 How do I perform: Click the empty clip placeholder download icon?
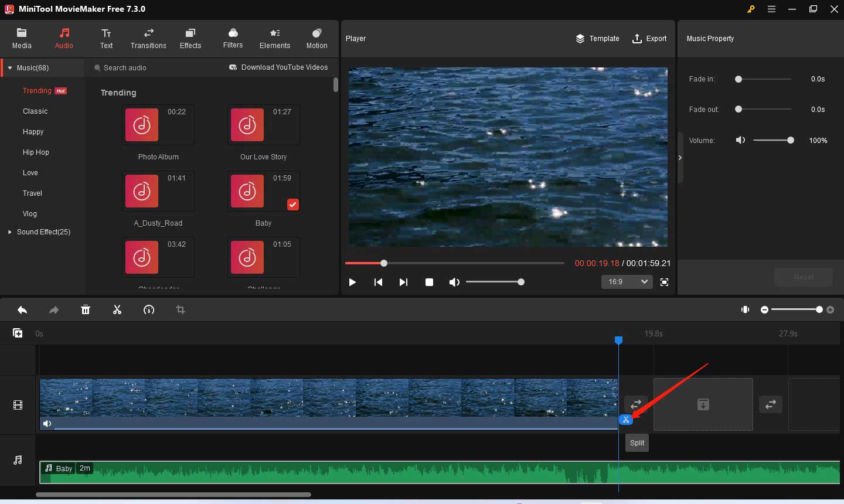[x=703, y=404]
